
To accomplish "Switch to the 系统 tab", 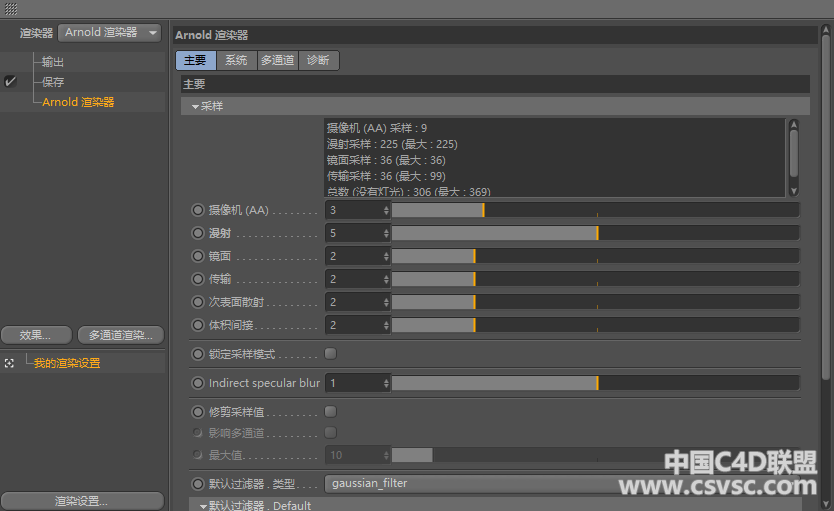I will 236,61.
